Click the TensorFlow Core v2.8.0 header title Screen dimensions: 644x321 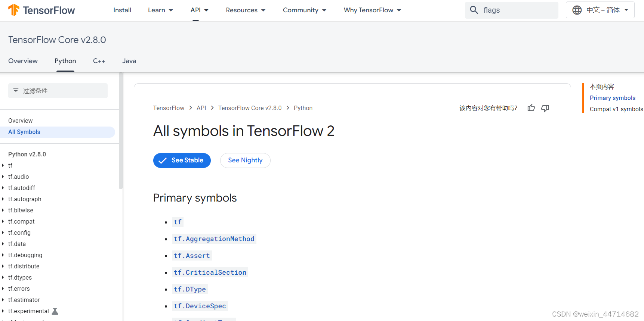pyautogui.click(x=57, y=40)
